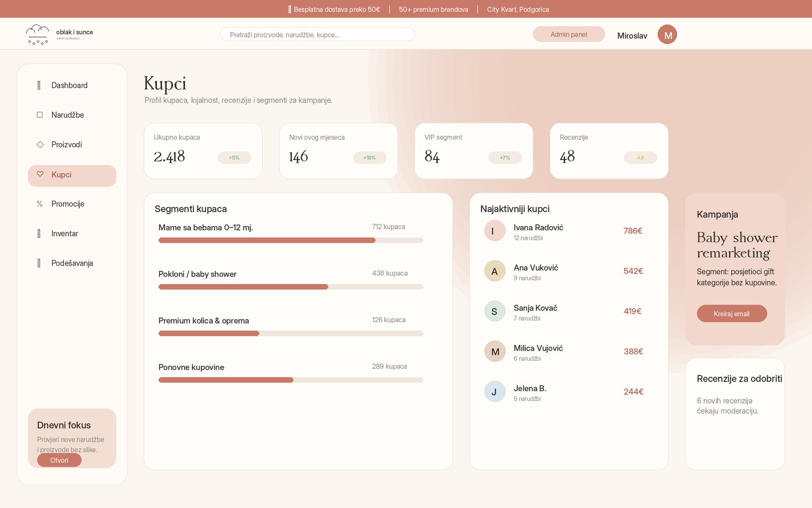
Task: Click Ivana Radović's avatar circle
Action: click(x=495, y=231)
